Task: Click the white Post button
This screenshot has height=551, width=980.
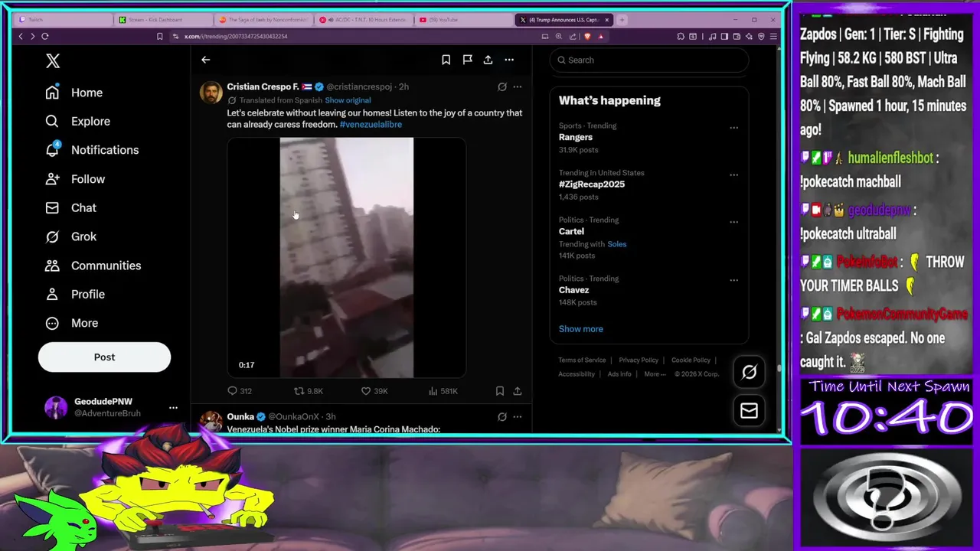Action: tap(104, 357)
